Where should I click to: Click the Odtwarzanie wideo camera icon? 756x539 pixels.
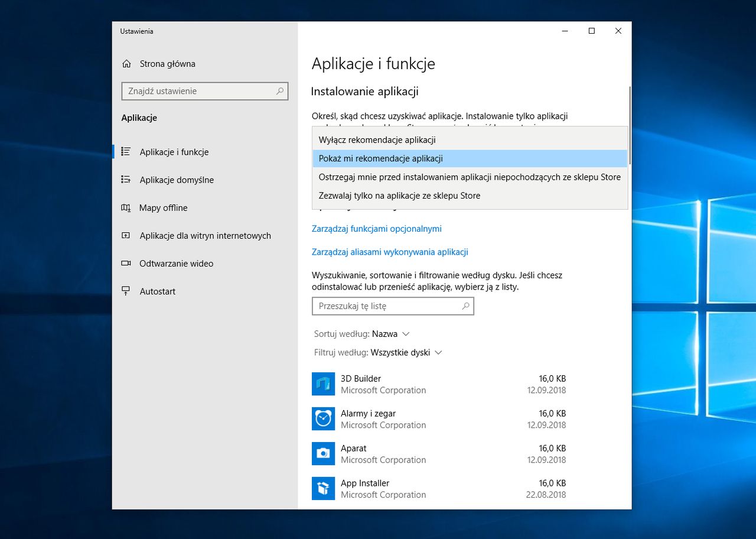pyautogui.click(x=126, y=264)
